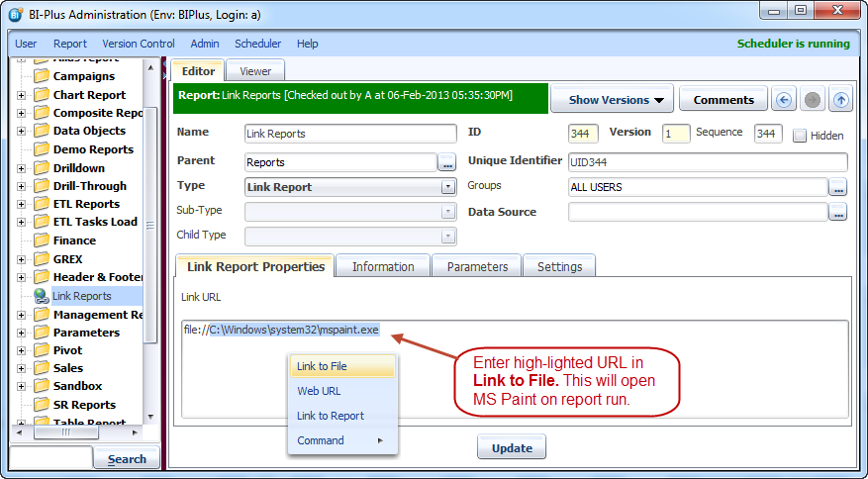This screenshot has width=868, height=479.
Task: Click the Finance folder icon
Action: pyautogui.click(x=41, y=239)
